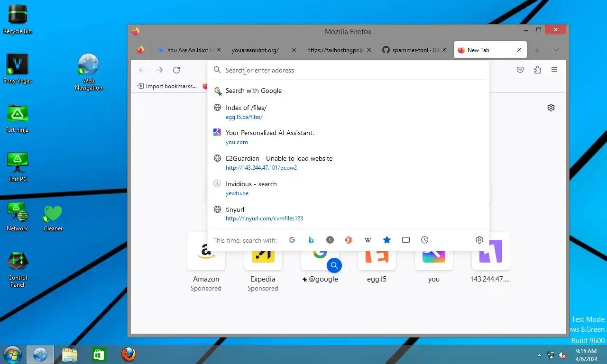Click the Firefox View icon in tab bar
Screen dimensions: 607x364
pyautogui.click(x=140, y=50)
